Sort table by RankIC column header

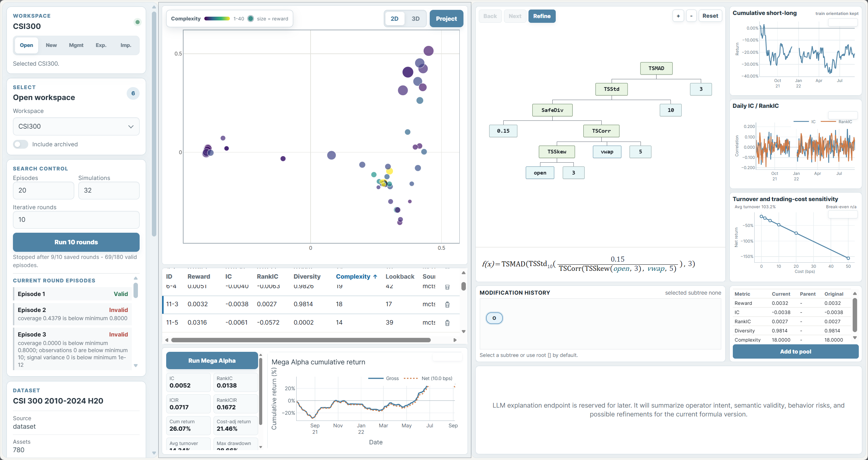pos(267,277)
